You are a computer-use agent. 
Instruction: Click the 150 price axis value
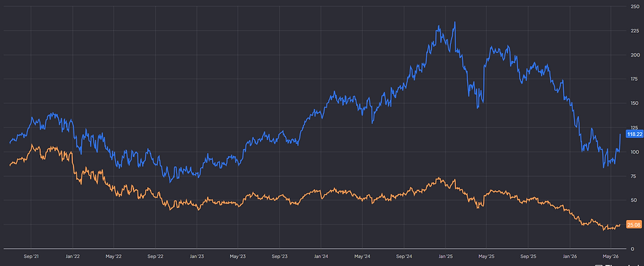(634, 103)
